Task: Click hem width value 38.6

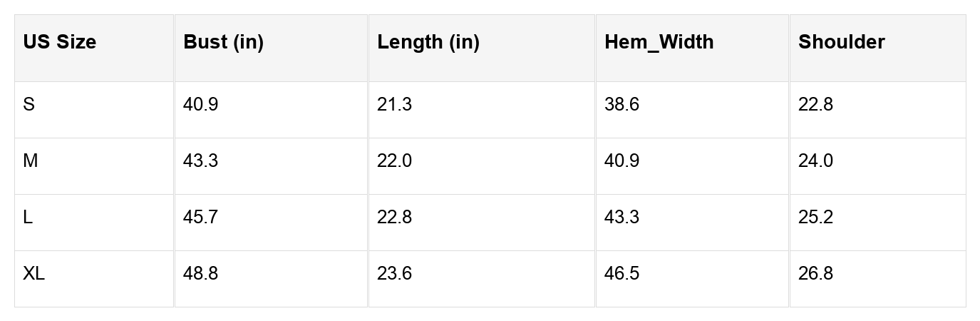Action: click(621, 105)
